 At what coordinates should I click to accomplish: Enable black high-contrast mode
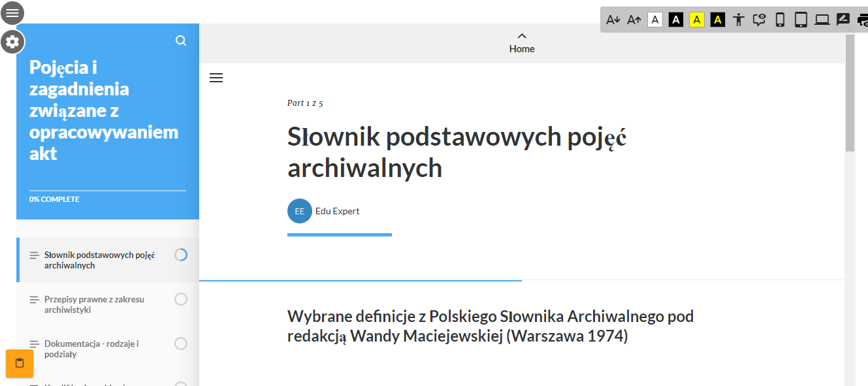pyautogui.click(x=676, y=20)
